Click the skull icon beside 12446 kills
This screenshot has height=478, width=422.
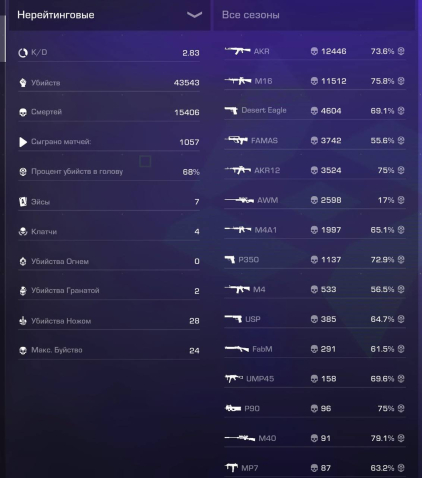pos(314,51)
